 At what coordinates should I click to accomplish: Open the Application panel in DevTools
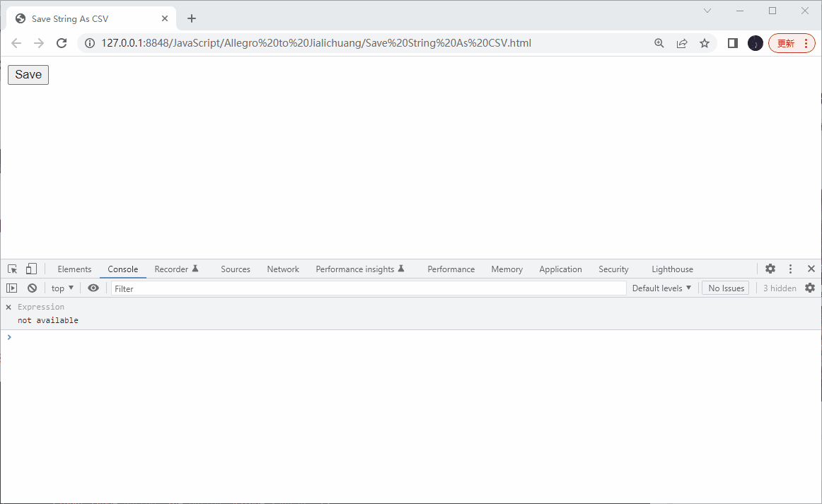(560, 269)
